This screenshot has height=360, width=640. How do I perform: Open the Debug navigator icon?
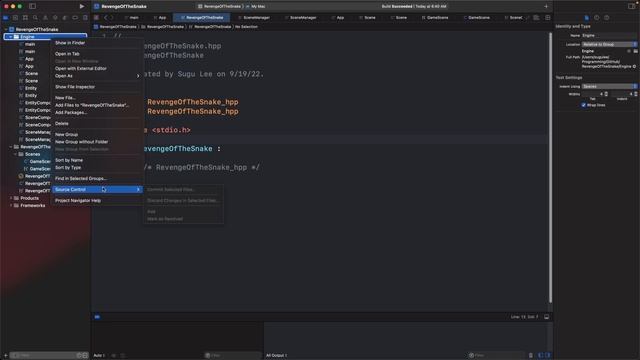65,18
